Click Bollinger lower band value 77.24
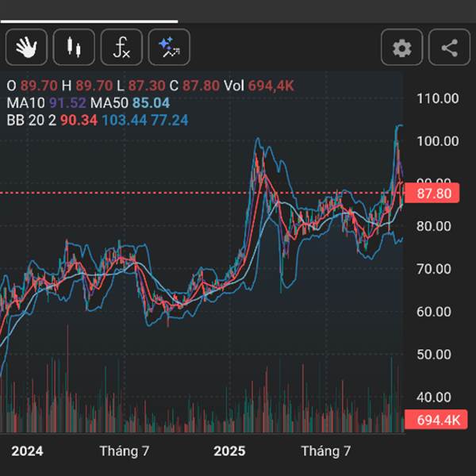The image size is (476, 476). point(170,121)
